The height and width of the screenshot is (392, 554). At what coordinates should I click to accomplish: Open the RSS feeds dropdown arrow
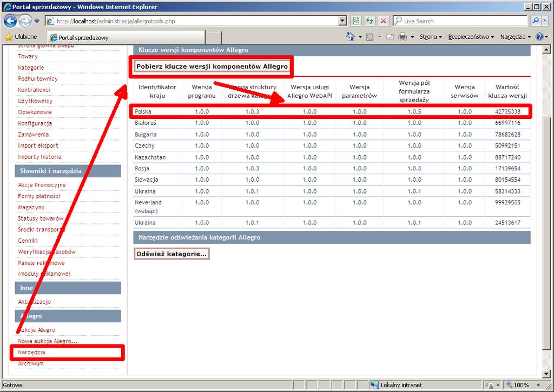[x=380, y=37]
